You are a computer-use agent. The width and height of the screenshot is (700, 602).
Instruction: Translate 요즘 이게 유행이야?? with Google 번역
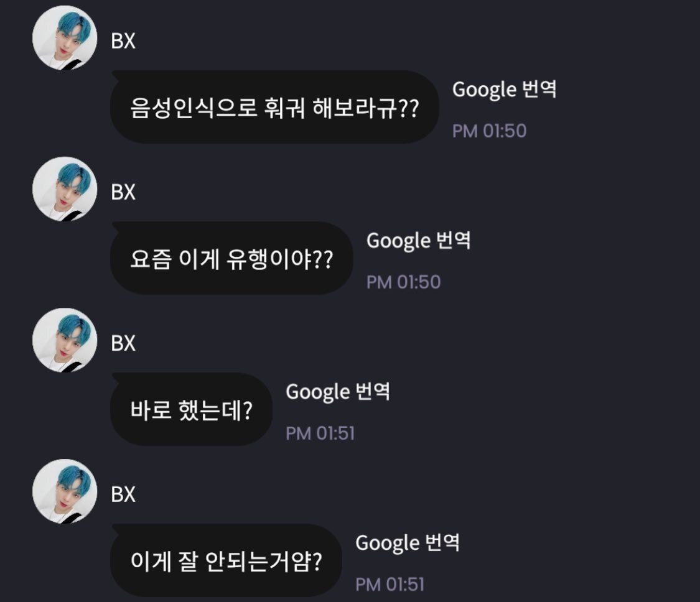(418, 241)
